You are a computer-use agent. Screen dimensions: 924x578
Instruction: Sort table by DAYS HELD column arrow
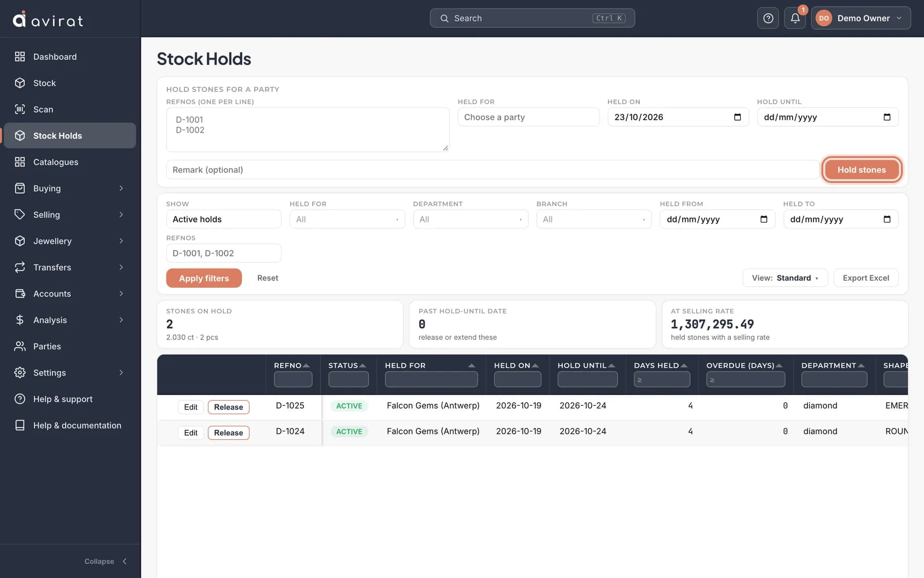pyautogui.click(x=684, y=365)
